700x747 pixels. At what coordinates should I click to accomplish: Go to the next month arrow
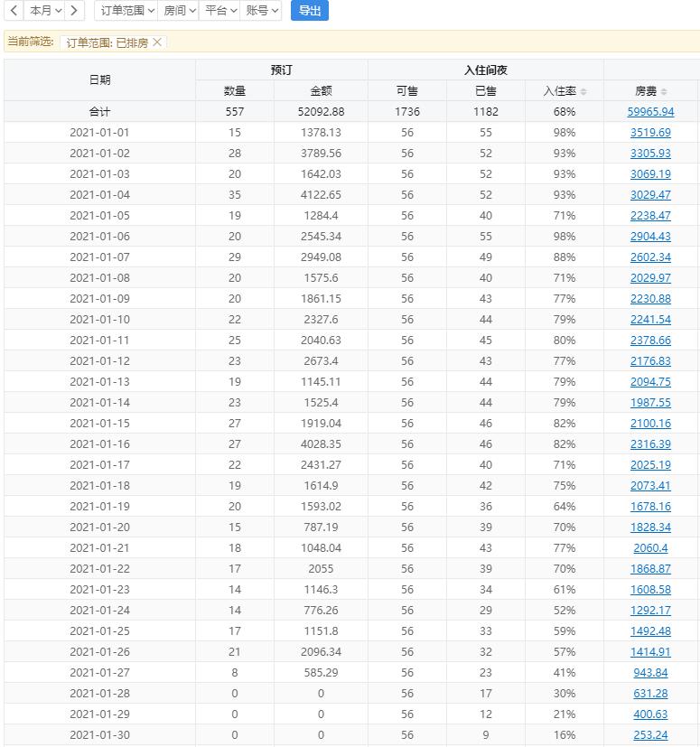74,11
